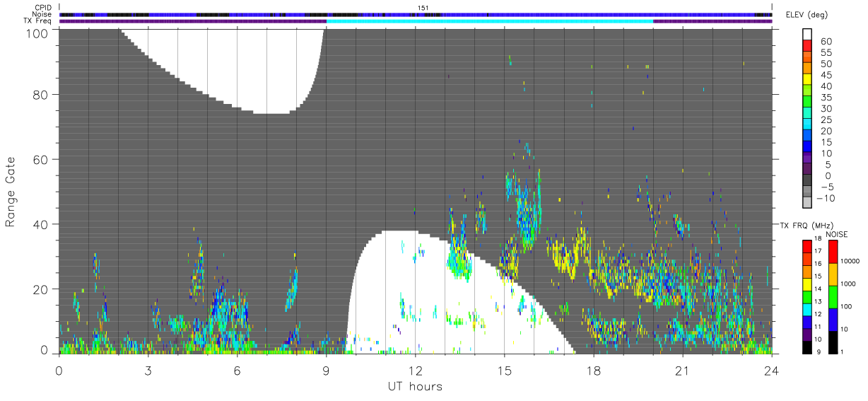Screen dimensions: 868x401
Task: Click the Range Gate tick label 100
Action: tap(36, 33)
